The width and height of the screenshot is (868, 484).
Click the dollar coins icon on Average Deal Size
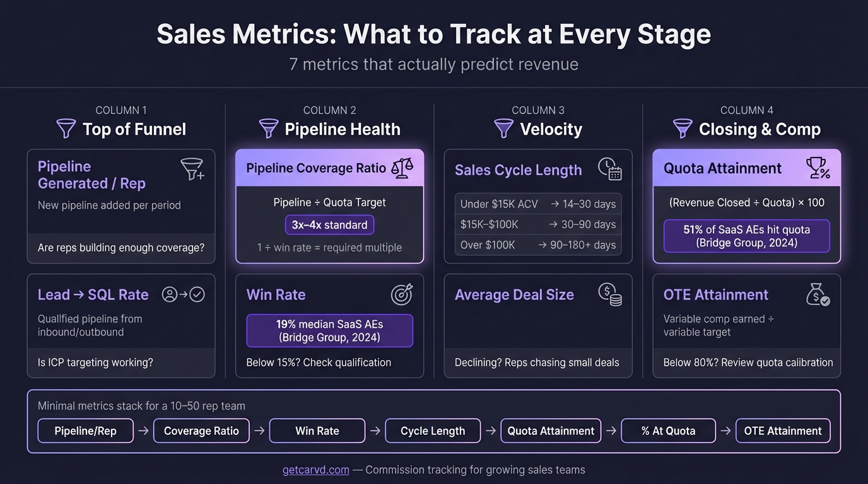[x=610, y=294]
